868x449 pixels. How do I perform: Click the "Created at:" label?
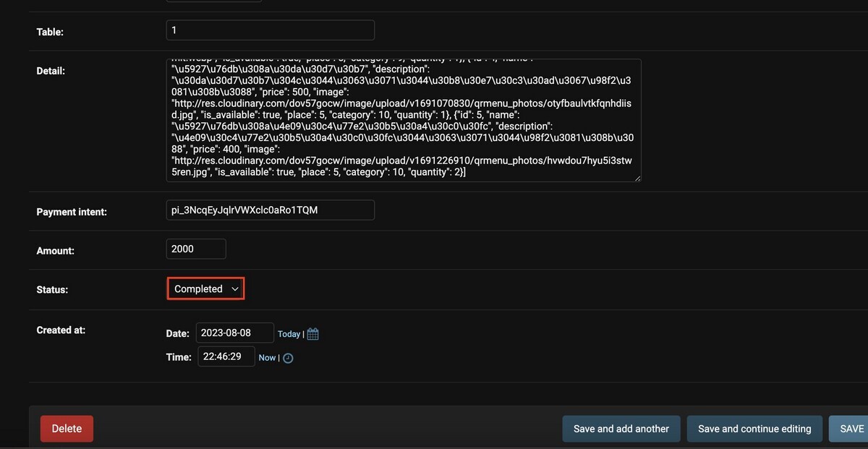(x=61, y=330)
